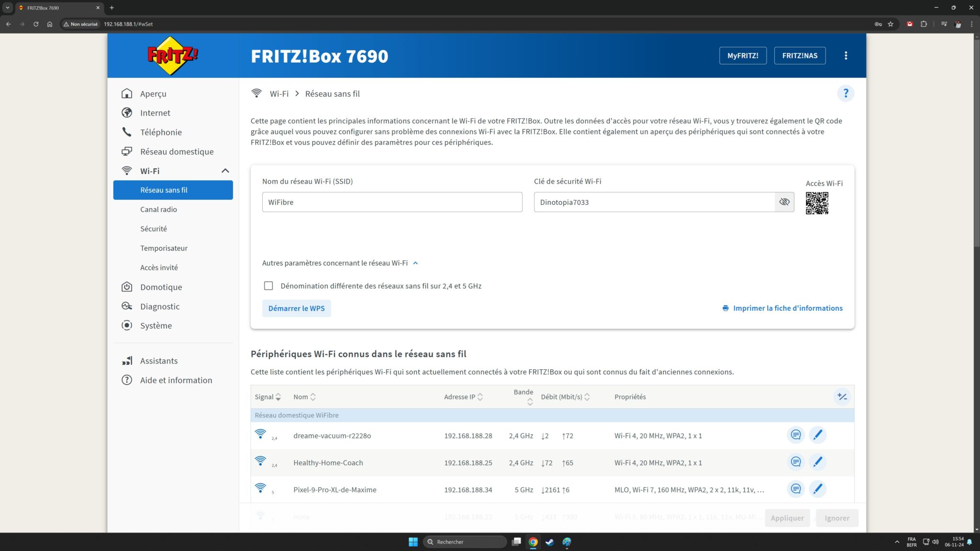
Task: Collapse the Wi-Fi menu chevron
Action: 225,171
